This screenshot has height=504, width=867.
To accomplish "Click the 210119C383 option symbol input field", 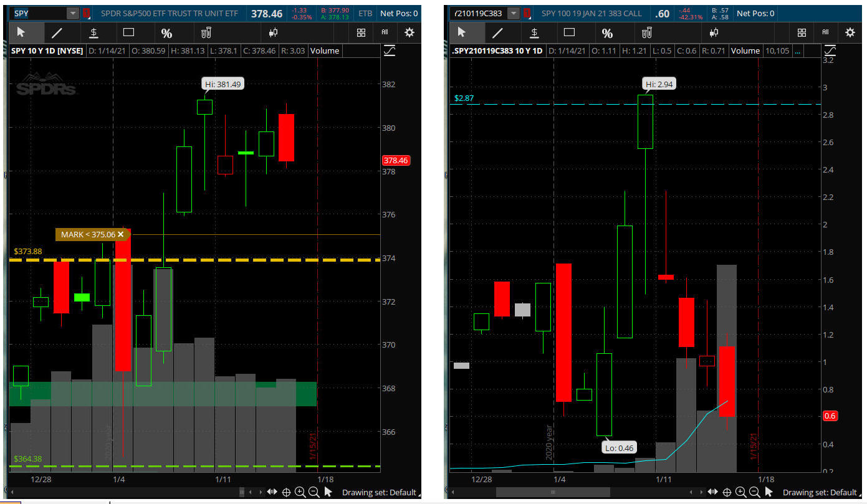I will point(479,13).
